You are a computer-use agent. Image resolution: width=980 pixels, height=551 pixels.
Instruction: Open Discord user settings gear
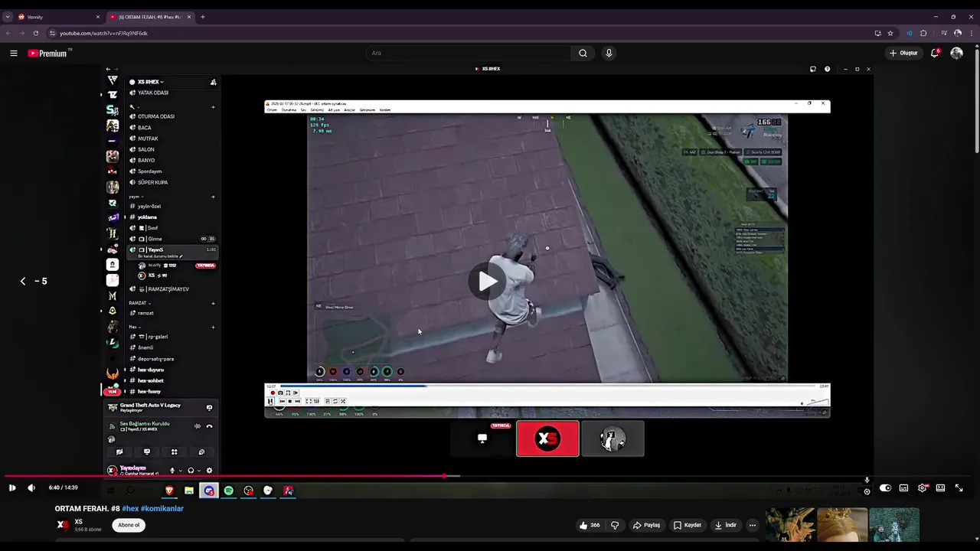click(210, 471)
